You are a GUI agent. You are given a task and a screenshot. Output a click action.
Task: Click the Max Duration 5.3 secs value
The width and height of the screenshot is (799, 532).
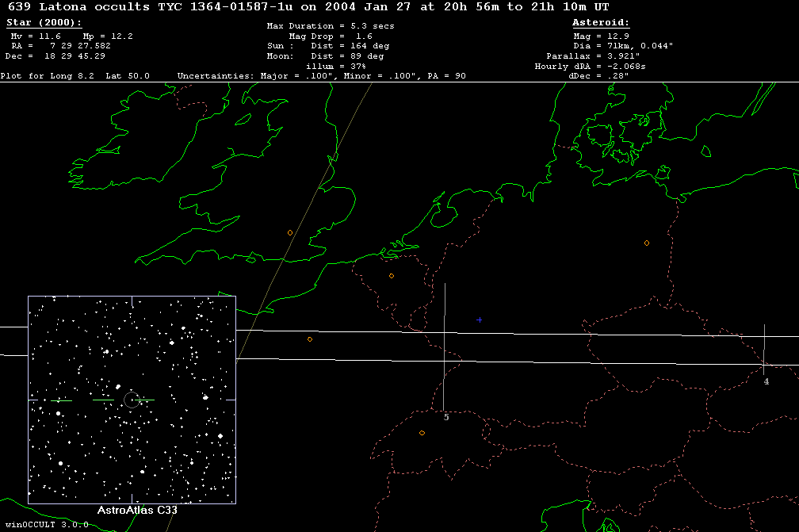click(x=330, y=26)
